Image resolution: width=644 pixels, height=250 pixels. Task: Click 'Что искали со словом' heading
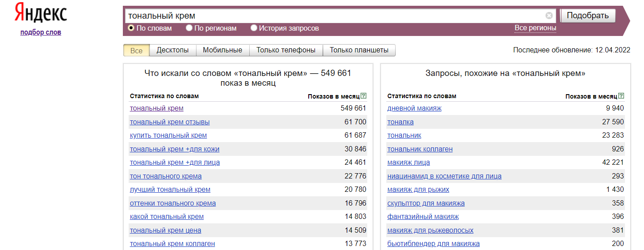(248, 78)
